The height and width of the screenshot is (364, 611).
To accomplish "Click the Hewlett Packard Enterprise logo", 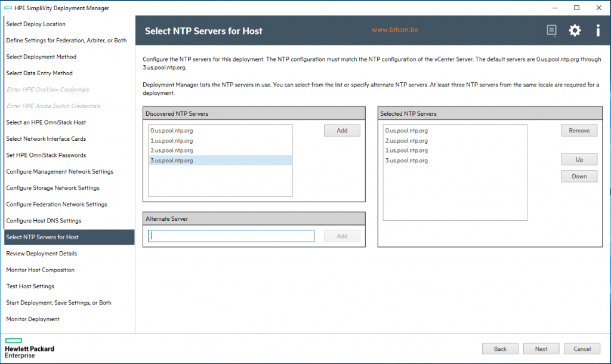I will click(x=29, y=348).
